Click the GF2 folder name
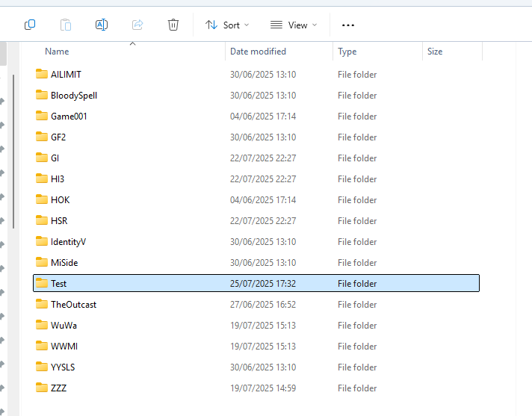Viewport: 532px width, 416px height. point(58,137)
